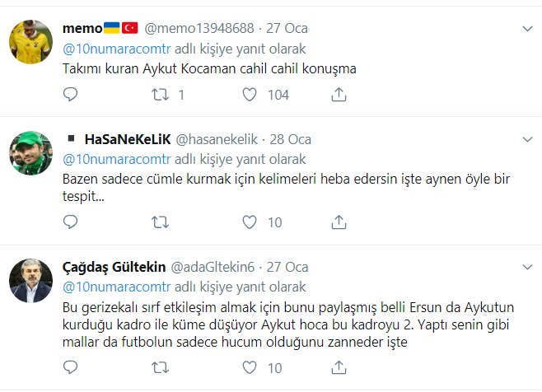Retweet memo's tweet about Aykut Kocaman
The image size is (542, 392).
click(161, 96)
